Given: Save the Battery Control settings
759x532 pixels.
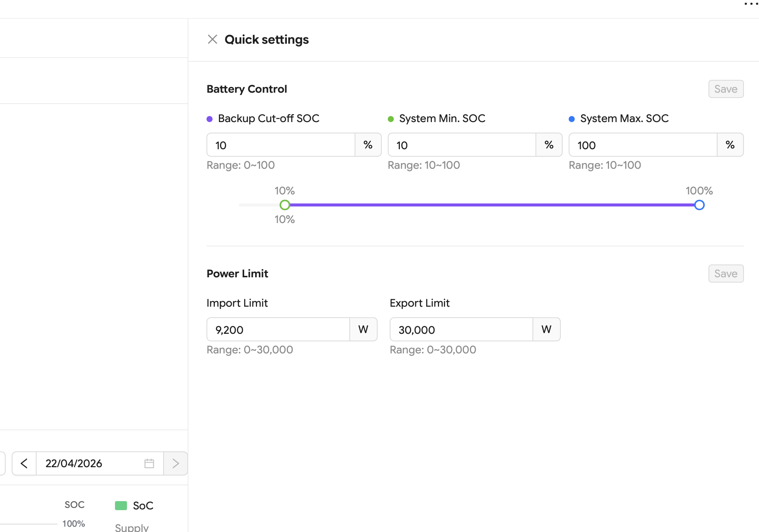Looking at the screenshot, I should [725, 89].
